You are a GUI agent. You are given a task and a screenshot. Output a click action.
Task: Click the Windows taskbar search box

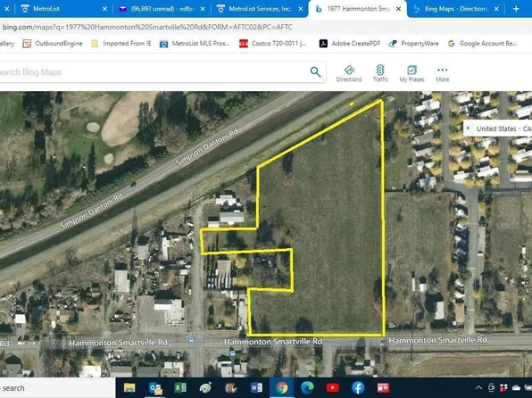57,388
